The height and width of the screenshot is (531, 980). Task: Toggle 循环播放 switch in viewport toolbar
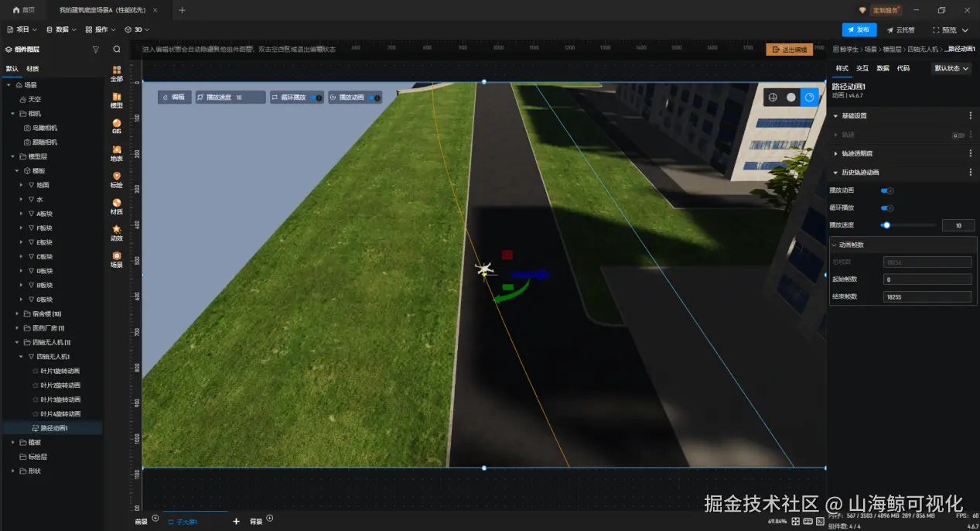[316, 98]
